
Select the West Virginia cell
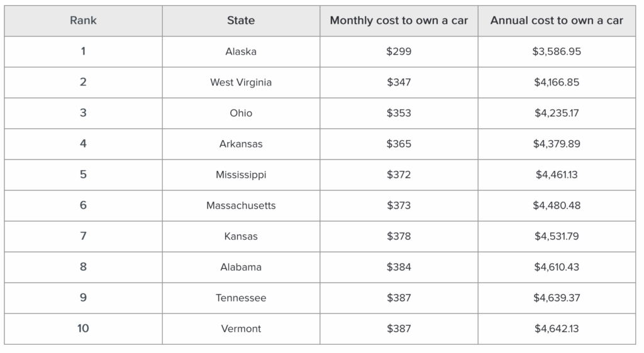click(x=241, y=82)
